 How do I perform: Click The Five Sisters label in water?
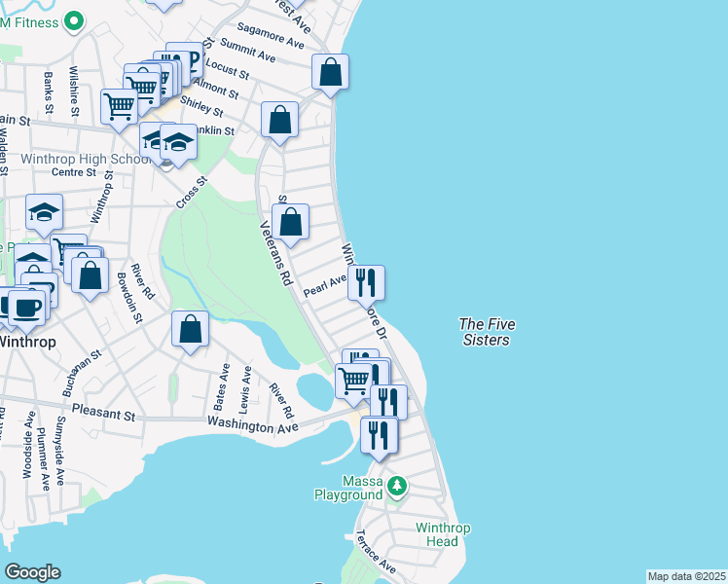pyautogui.click(x=487, y=332)
